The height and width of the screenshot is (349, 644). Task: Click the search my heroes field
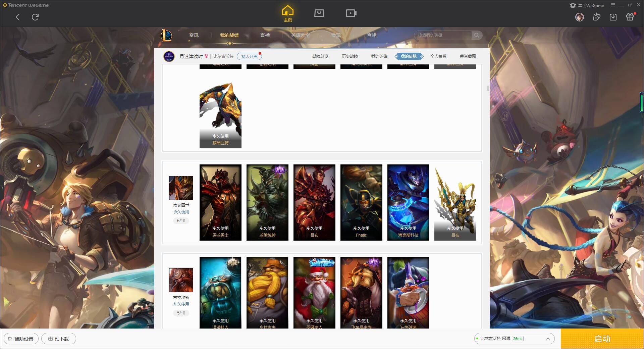point(443,35)
